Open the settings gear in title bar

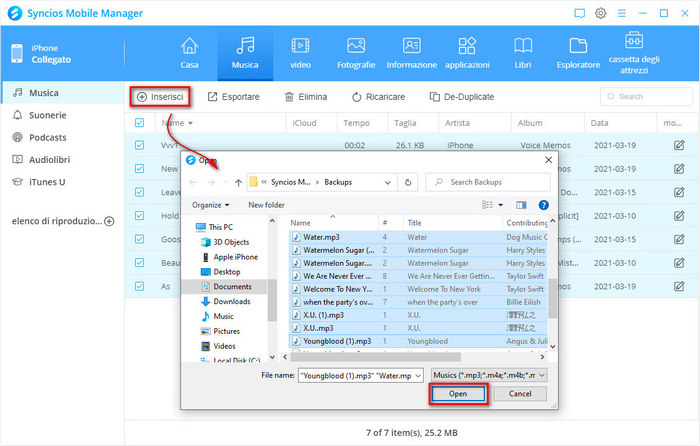[601, 13]
